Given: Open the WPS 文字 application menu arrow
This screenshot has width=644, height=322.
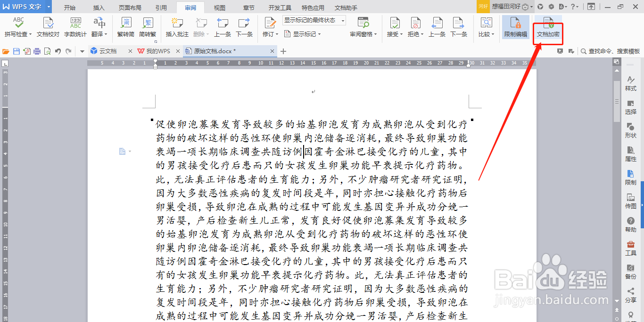Looking at the screenshot, I should 49,7.
